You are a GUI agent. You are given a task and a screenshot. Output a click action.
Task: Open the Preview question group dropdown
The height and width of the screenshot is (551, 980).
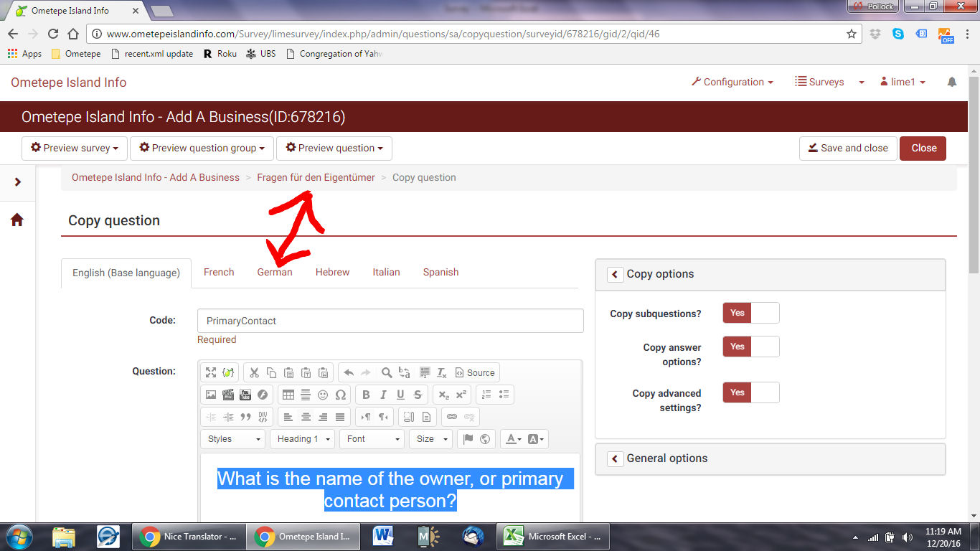(202, 149)
